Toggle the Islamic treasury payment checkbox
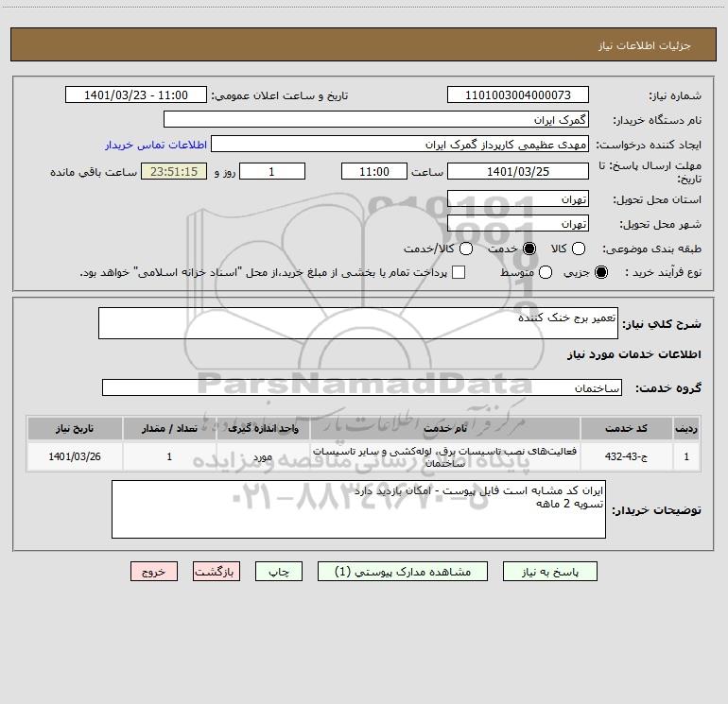Viewport: 728px width, 704px height. tap(459, 272)
